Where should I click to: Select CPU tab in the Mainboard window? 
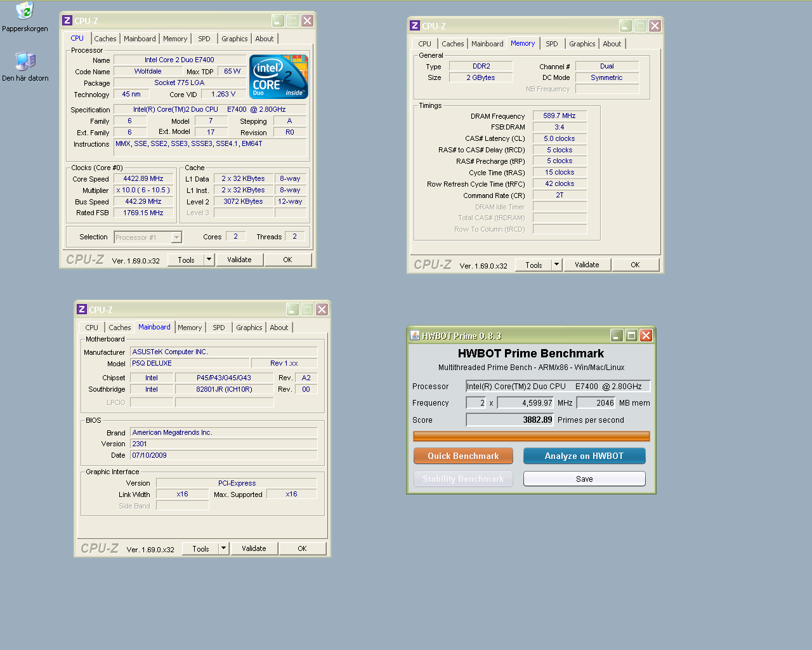click(92, 328)
